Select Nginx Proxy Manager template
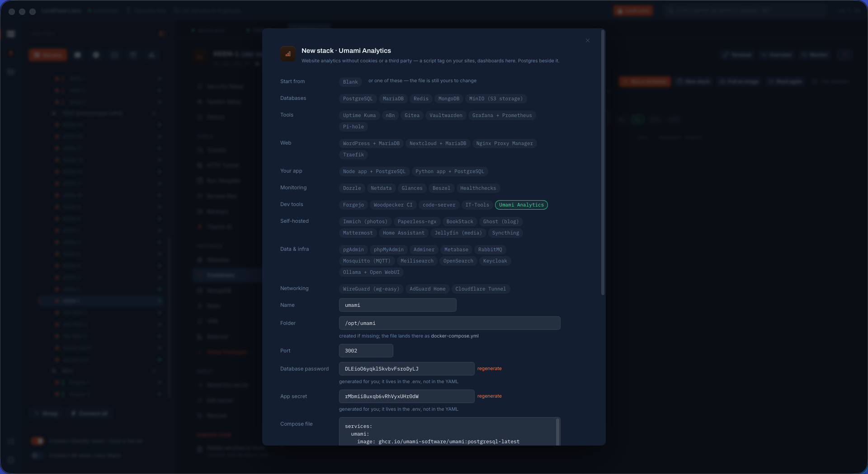 pyautogui.click(x=505, y=143)
